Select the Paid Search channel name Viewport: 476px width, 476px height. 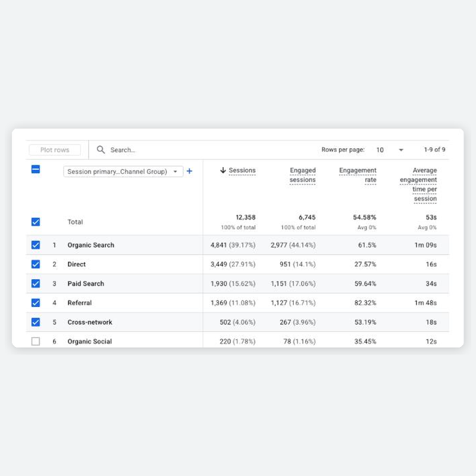(86, 284)
